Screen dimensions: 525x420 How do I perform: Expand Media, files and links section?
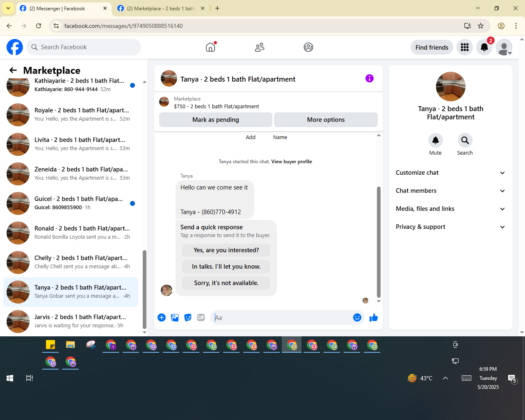[450, 209]
